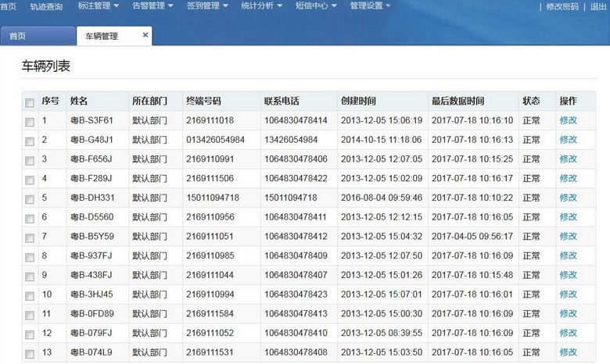This screenshot has width=610, height=364.
Task: Check the box for row 粤B-S3F61
Action: (30, 122)
